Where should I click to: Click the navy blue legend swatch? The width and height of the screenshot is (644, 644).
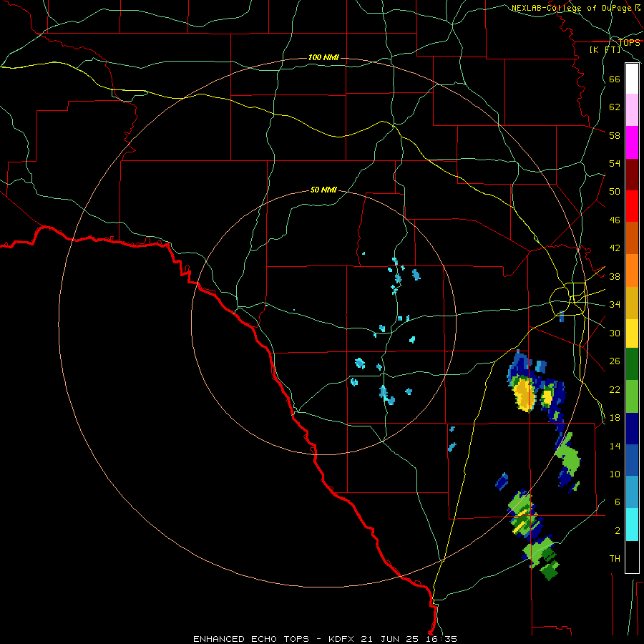(x=632, y=429)
